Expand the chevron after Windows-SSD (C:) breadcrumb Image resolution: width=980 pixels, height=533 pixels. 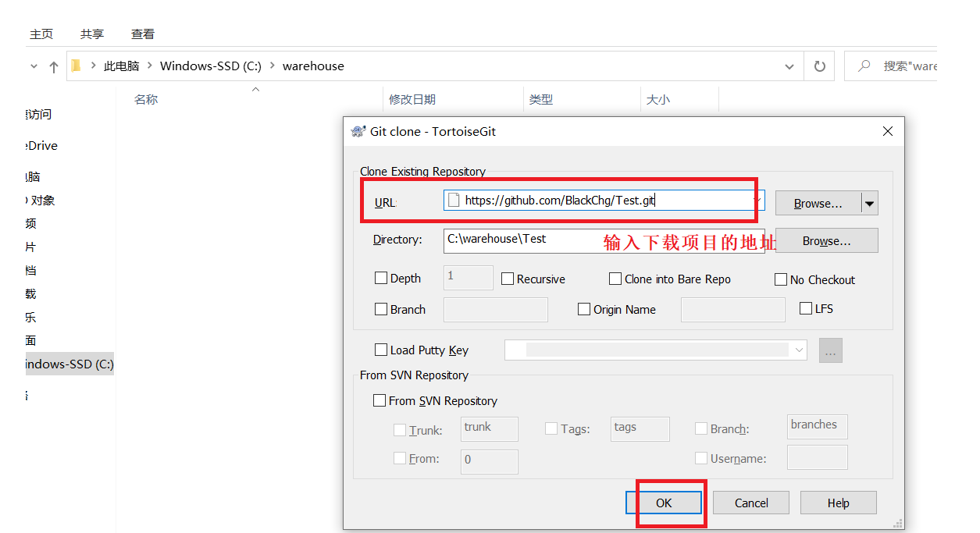(273, 66)
